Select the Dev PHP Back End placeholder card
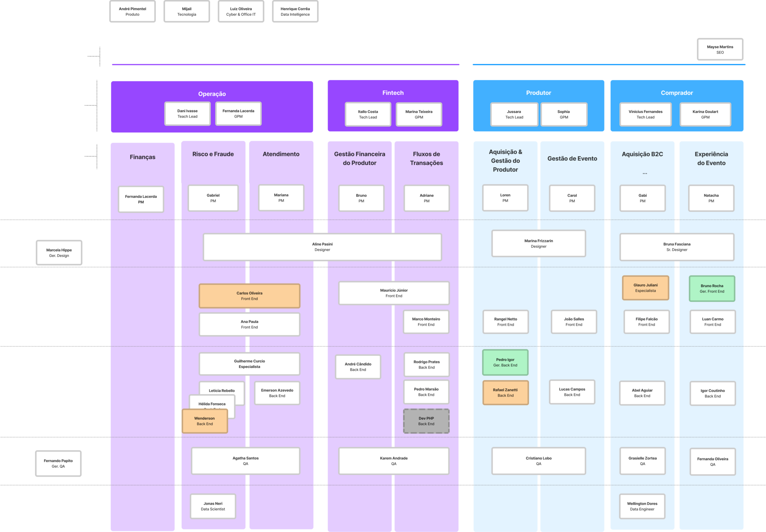Screen dimensions: 766x532 pyautogui.click(x=426, y=421)
